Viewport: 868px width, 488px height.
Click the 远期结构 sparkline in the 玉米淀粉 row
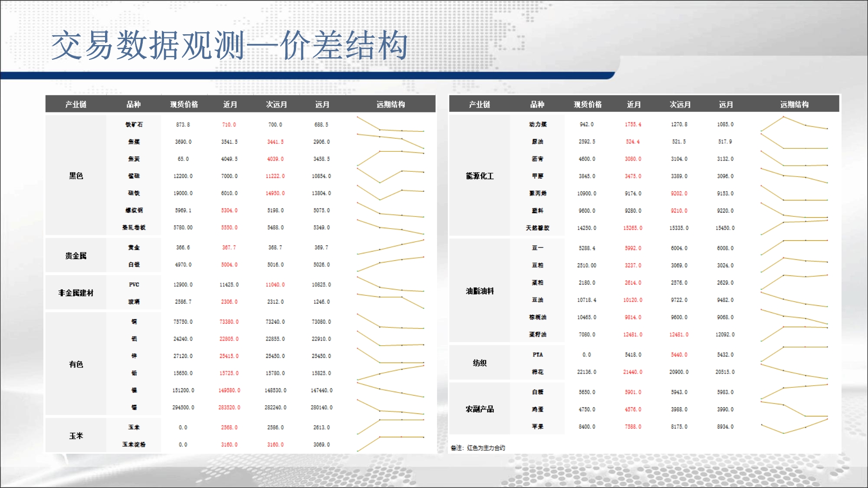[x=391, y=444]
